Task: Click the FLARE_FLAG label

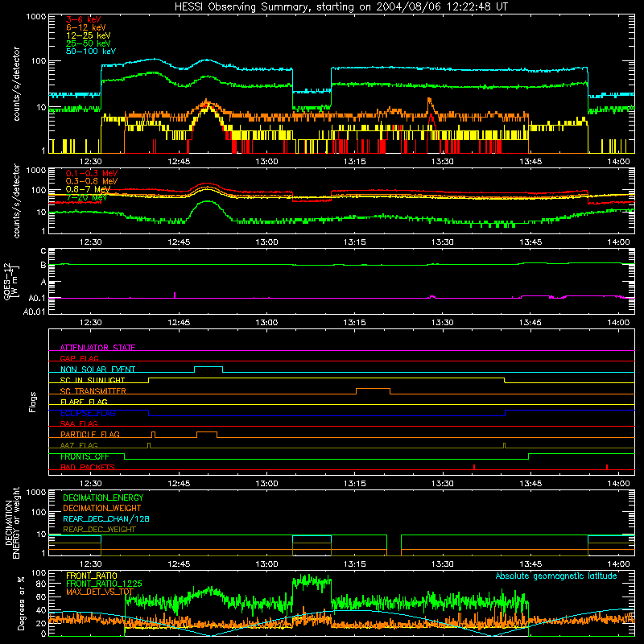Action: (x=84, y=402)
